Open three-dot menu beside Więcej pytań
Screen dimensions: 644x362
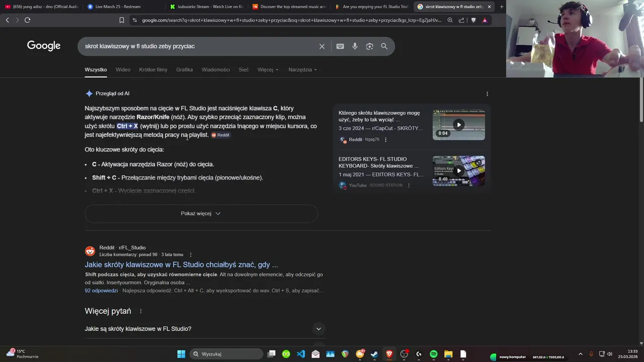coord(140,311)
